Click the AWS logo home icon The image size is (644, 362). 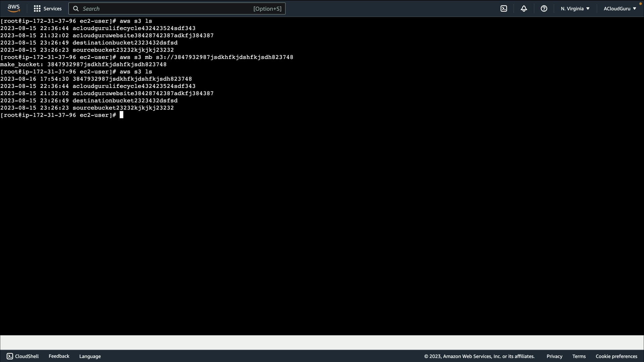(x=13, y=8)
